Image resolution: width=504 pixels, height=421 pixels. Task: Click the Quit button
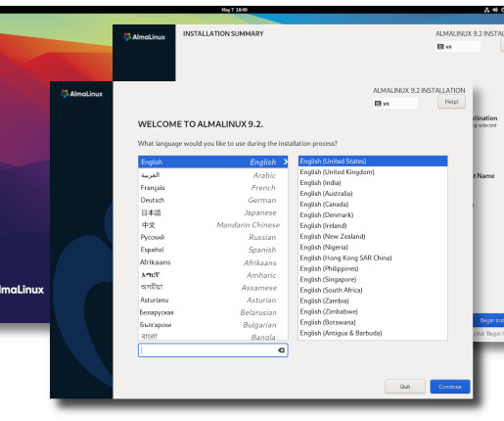(405, 387)
